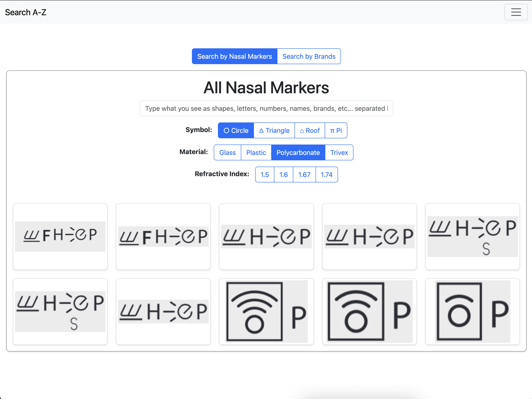The width and height of the screenshot is (532, 399).
Task: Open the hamburger navigation menu
Action: pos(516,12)
